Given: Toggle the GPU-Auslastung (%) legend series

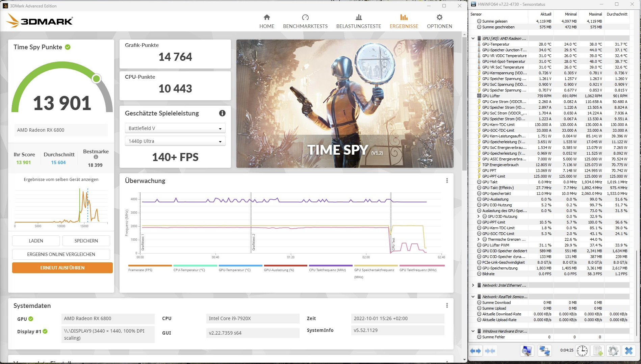Looking at the screenshot, I should pos(286,268).
